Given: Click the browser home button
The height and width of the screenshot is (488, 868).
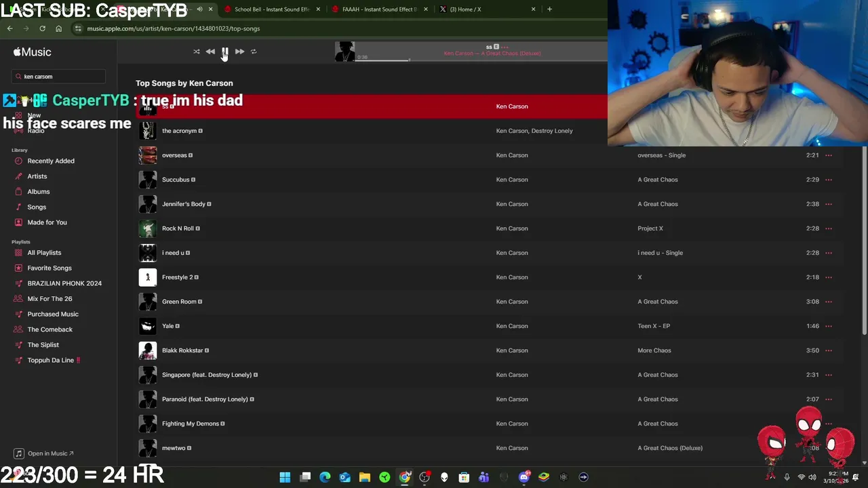Looking at the screenshot, I should [59, 28].
